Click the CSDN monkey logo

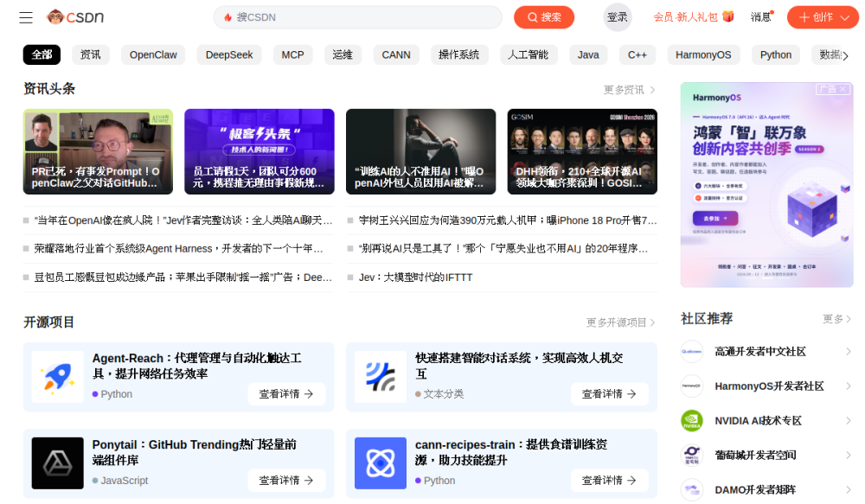[x=75, y=17]
